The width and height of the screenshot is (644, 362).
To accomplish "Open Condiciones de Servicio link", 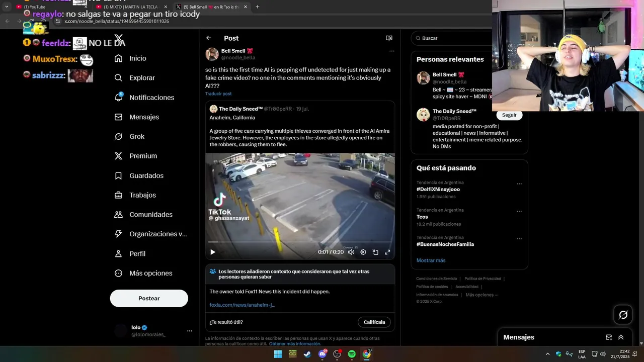I will click(x=436, y=279).
